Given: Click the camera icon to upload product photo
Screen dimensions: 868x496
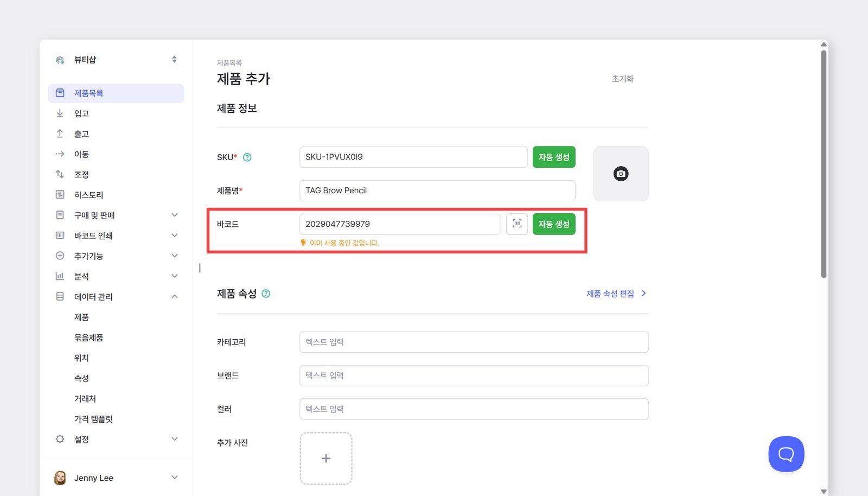Looking at the screenshot, I should click(x=621, y=174).
